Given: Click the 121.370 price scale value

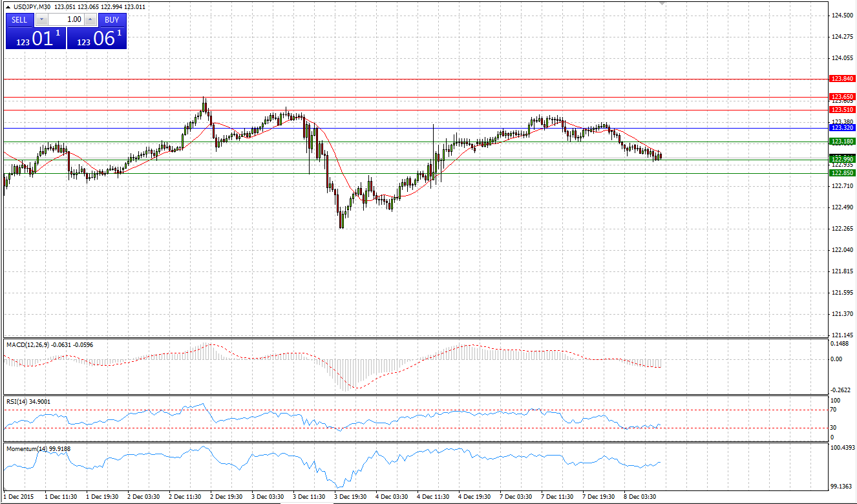Looking at the screenshot, I should [x=843, y=314].
